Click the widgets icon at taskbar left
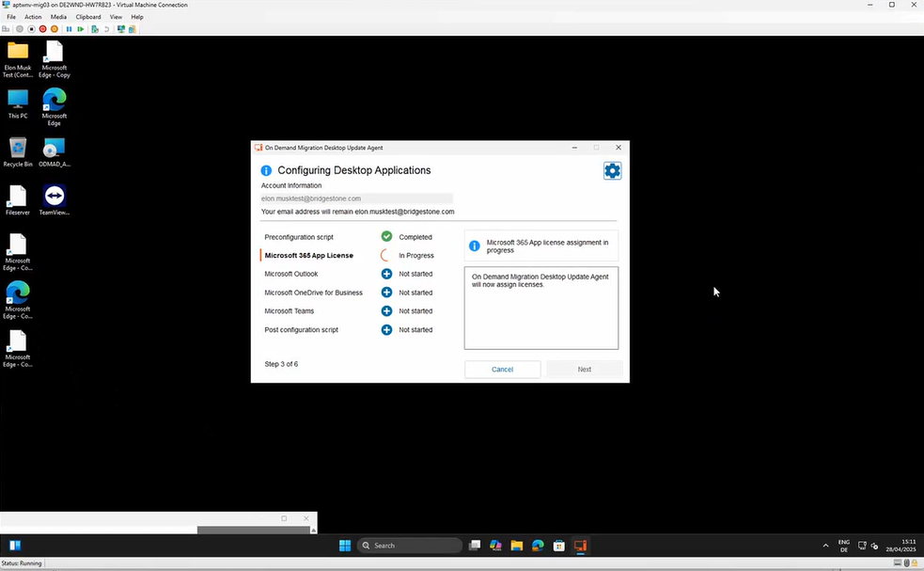The width and height of the screenshot is (924, 571). pyautogui.click(x=15, y=546)
